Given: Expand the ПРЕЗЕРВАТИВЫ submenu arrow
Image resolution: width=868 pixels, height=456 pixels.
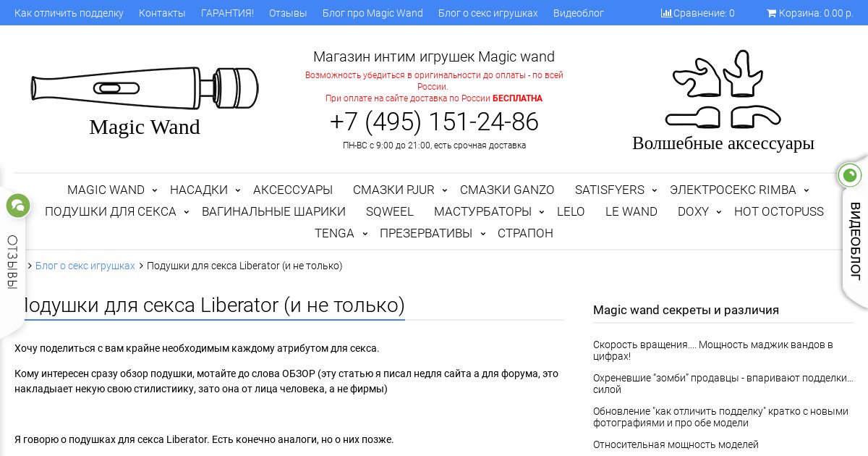Looking at the screenshot, I should coord(482,234).
